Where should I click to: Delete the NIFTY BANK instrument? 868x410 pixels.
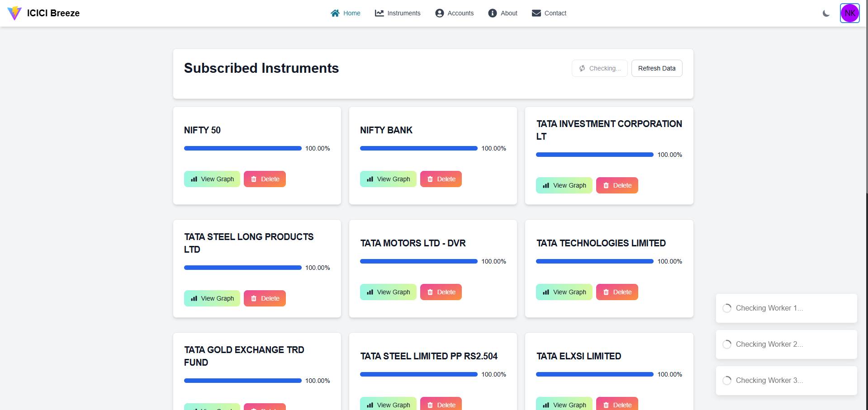click(441, 179)
